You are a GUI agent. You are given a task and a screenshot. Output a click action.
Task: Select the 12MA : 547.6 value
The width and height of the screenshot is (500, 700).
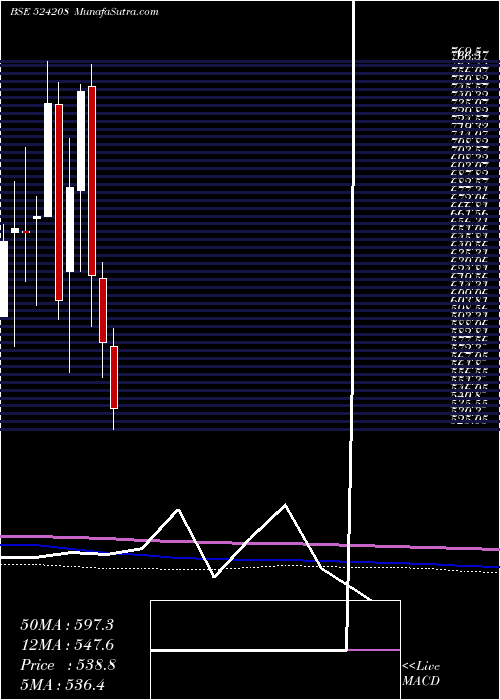click(x=67, y=645)
